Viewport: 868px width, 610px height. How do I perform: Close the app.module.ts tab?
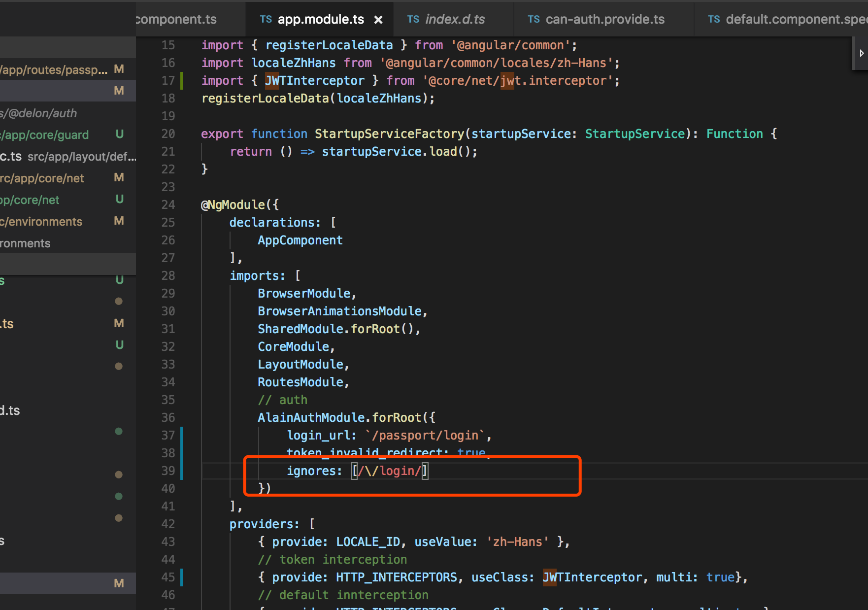pos(378,20)
